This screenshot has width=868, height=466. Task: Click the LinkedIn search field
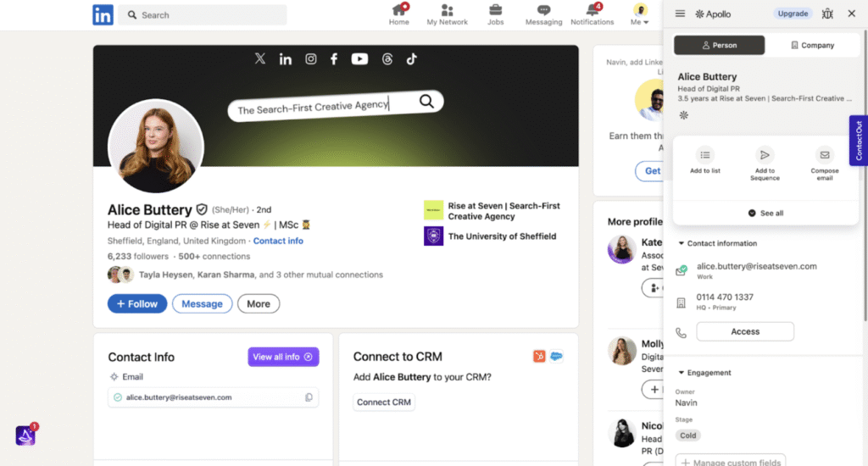pos(203,15)
